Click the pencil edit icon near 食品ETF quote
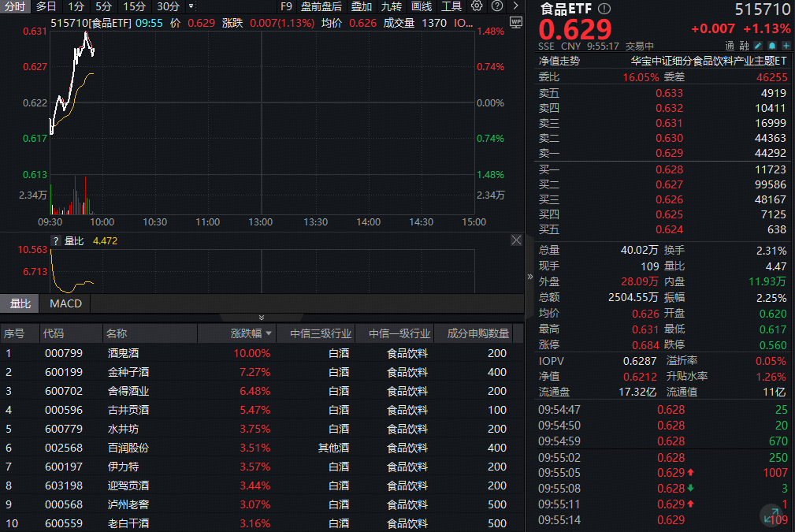The height and width of the screenshot is (532, 795). 757,46
